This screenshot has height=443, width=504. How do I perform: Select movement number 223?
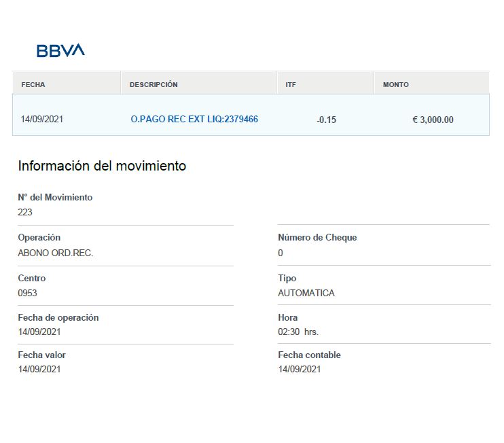[25, 212]
